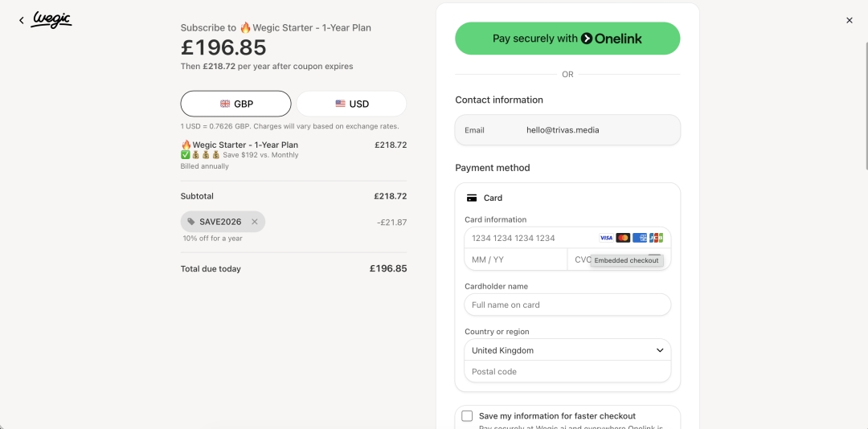Switch currency to USD

[x=351, y=104]
